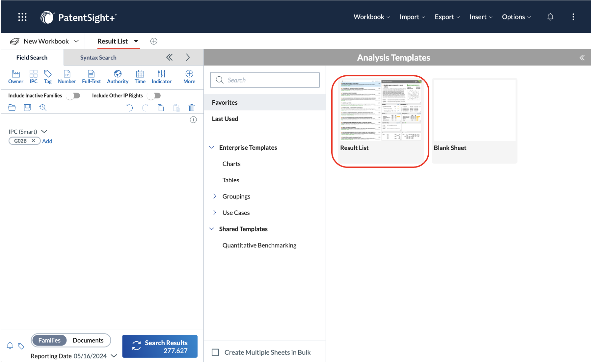Switch to Documents view
The height and width of the screenshot is (364, 592).
(x=88, y=340)
